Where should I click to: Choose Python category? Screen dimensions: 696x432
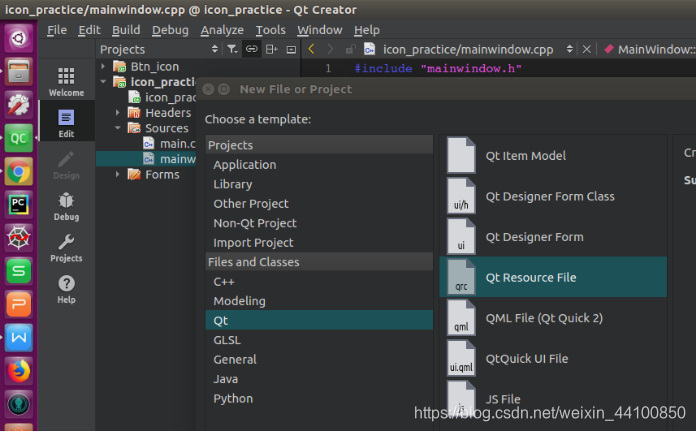319,399
